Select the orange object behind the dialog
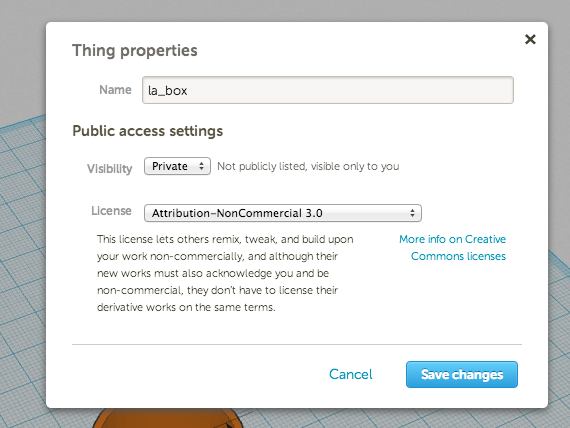The height and width of the screenshot is (428, 570). pyautogui.click(x=167, y=418)
